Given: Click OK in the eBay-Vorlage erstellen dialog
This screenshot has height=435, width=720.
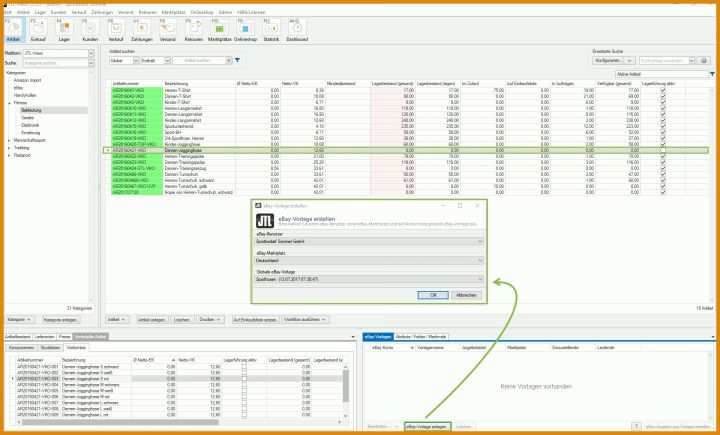Looking at the screenshot, I should pos(433,295).
